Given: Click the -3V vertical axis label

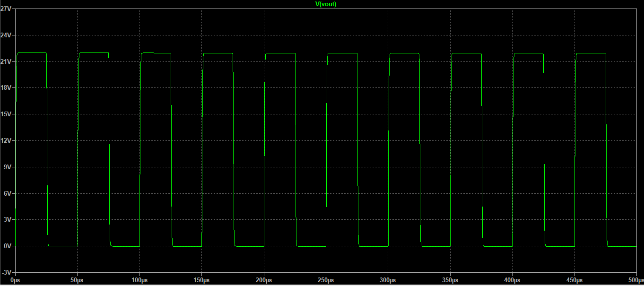Looking at the screenshot, I should point(7,273).
